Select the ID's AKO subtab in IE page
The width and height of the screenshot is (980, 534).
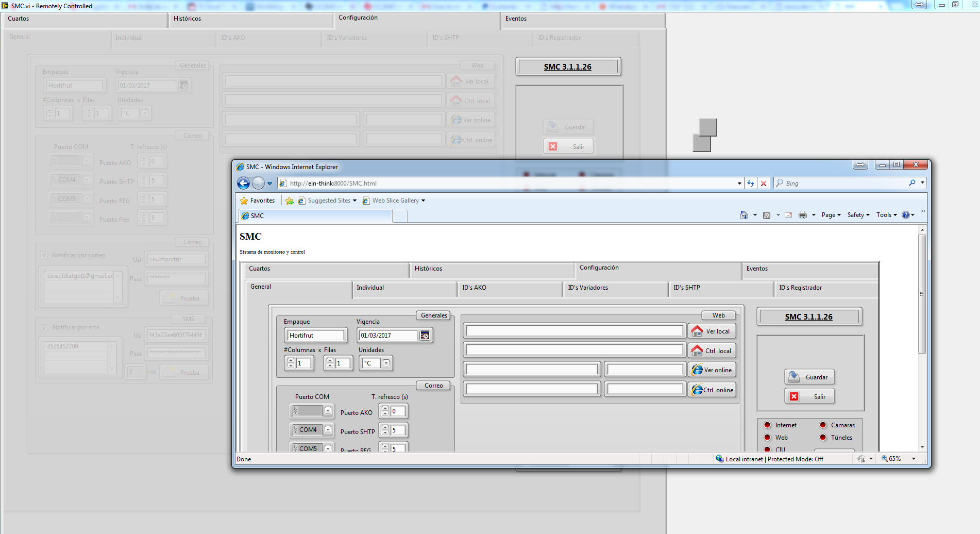pos(510,289)
